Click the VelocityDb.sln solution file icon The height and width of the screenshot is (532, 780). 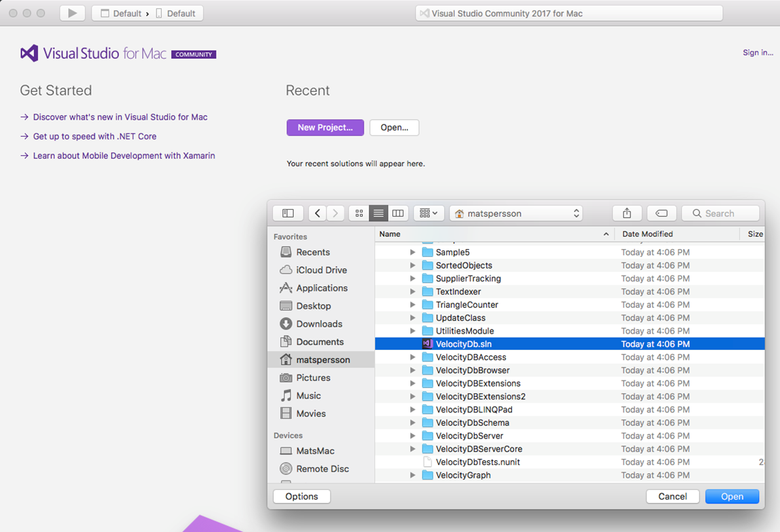click(427, 344)
